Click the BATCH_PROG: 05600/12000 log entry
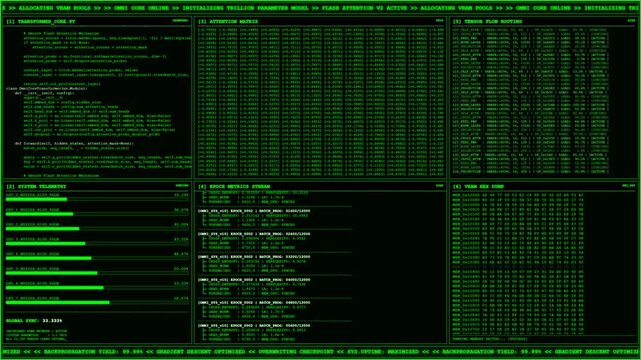The image size is (641, 360). 254,326
